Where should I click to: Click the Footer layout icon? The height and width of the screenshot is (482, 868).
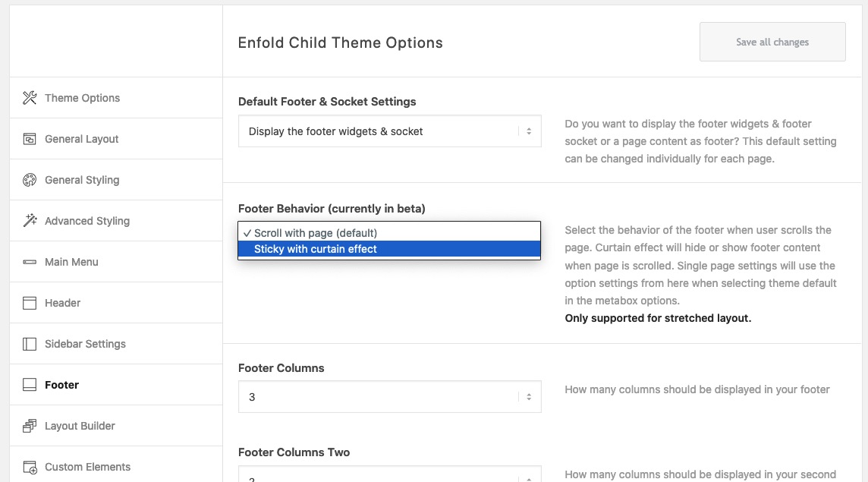pyautogui.click(x=30, y=385)
